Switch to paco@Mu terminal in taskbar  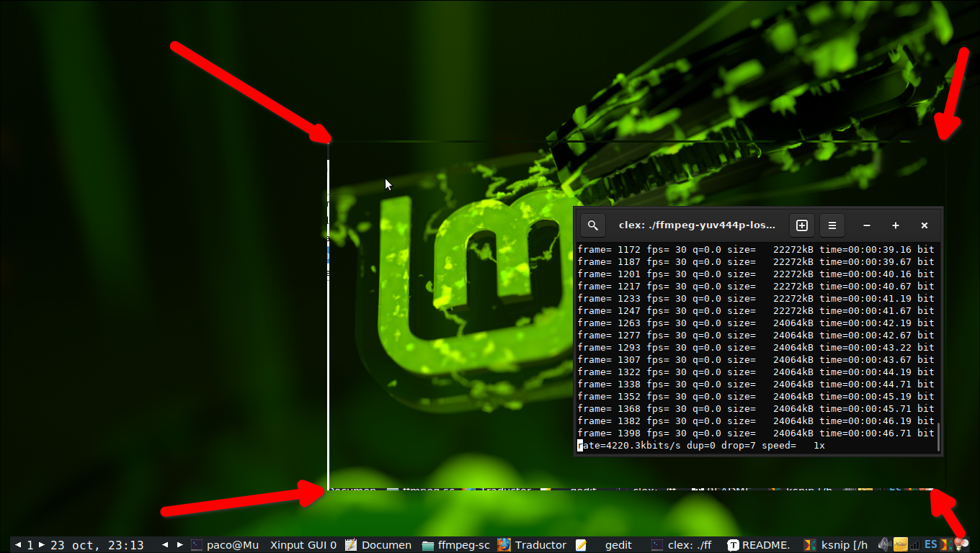[225, 545]
